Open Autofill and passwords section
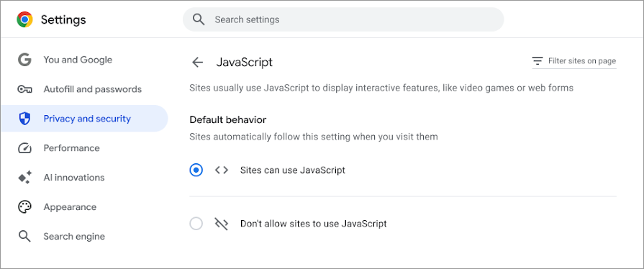Screen dimensions: 644x269 (84, 89)
